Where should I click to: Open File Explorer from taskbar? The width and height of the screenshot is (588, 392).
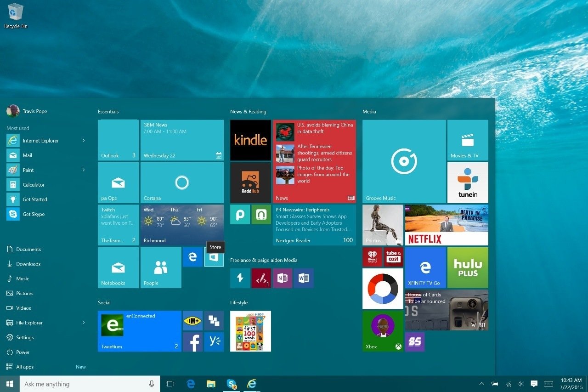pyautogui.click(x=211, y=384)
